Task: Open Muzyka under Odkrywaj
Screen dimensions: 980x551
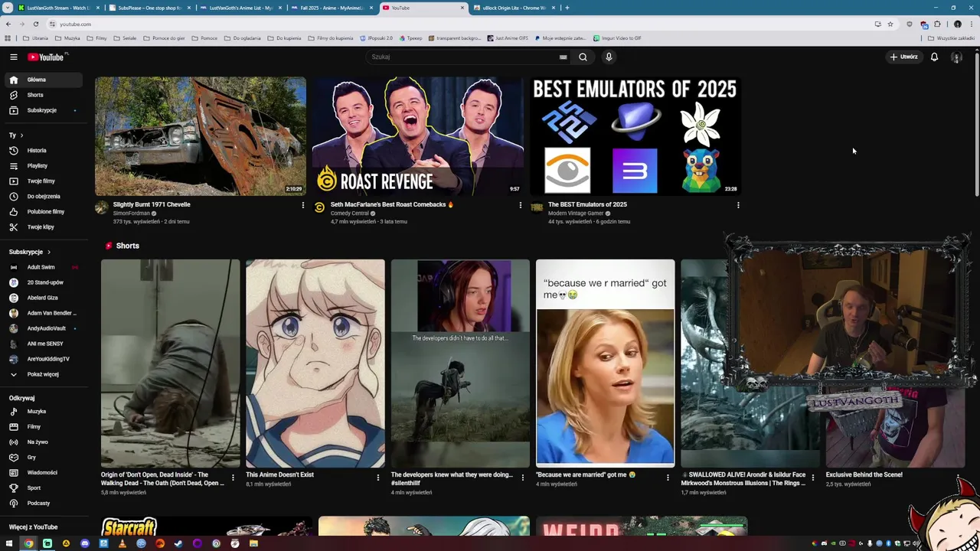Action: point(43,412)
